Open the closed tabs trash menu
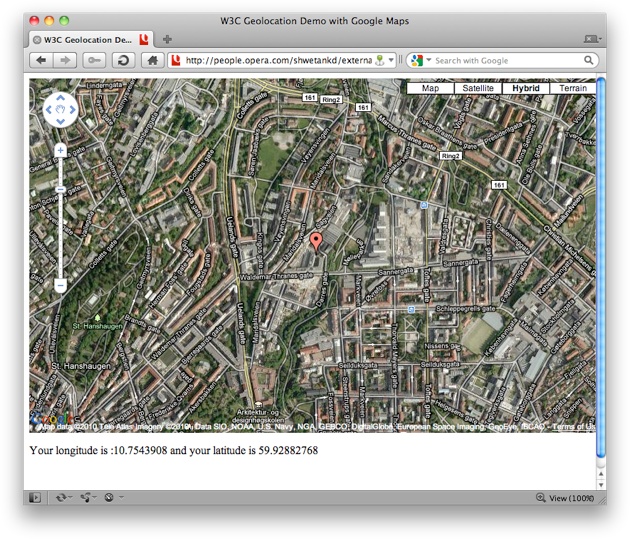630x539 pixels. 592,39
